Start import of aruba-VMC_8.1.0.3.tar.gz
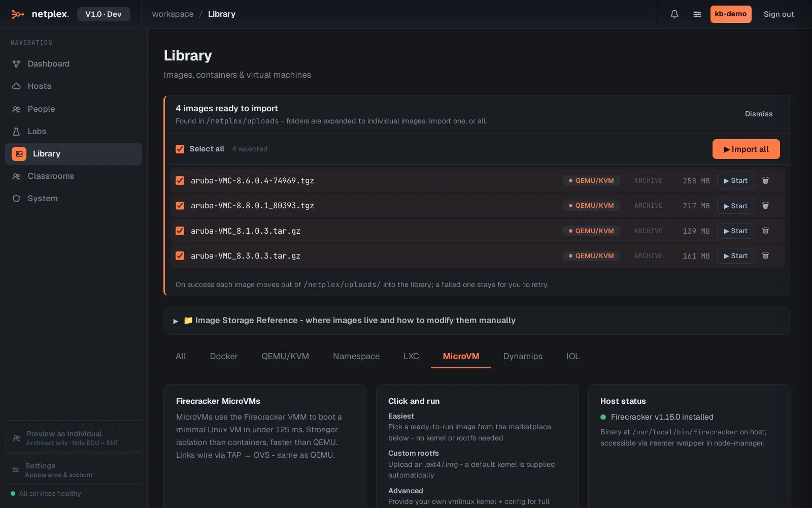 (736, 231)
